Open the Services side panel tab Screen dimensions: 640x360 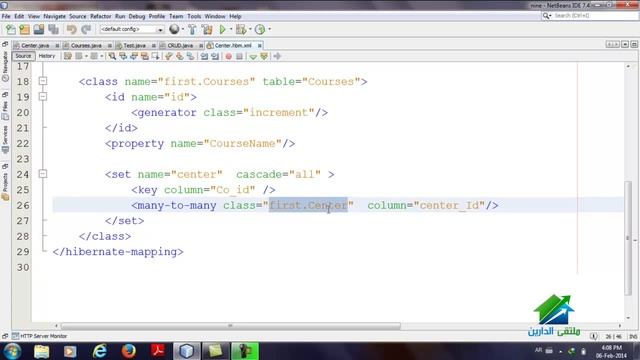5,139
